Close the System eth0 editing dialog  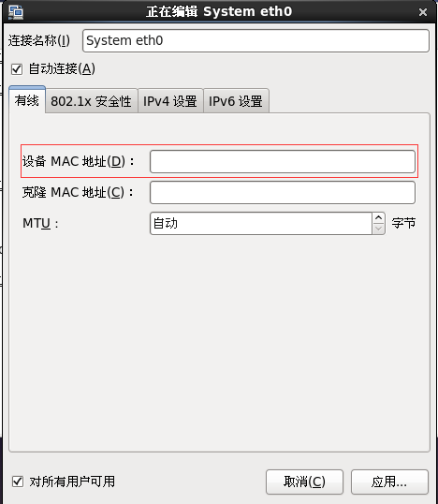(x=423, y=12)
